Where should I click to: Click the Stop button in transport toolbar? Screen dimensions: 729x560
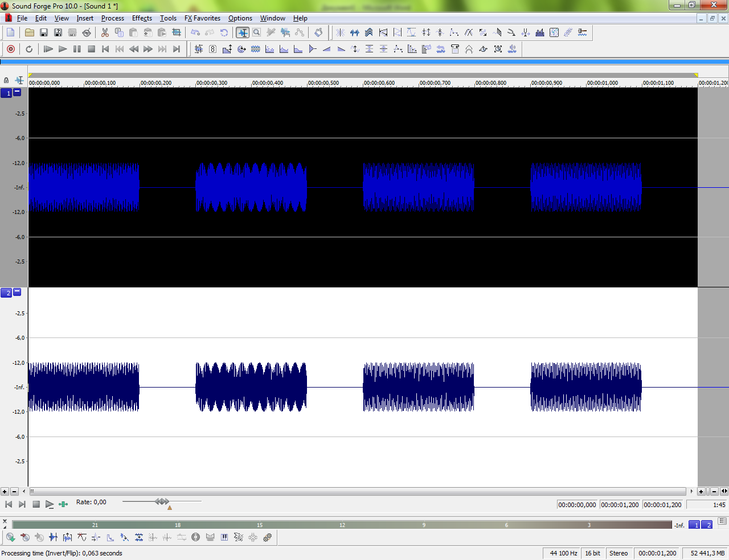click(91, 49)
